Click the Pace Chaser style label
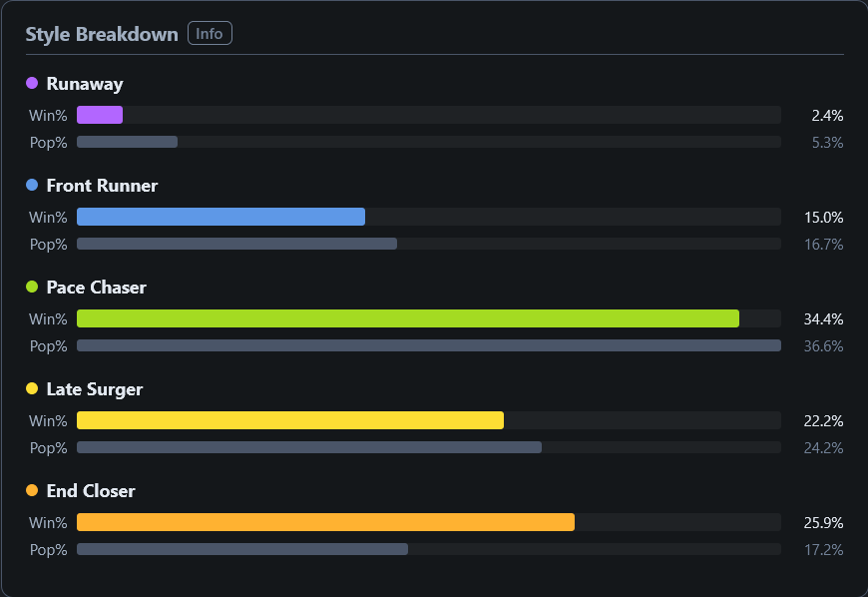The height and width of the screenshot is (597, 868). pos(97,288)
